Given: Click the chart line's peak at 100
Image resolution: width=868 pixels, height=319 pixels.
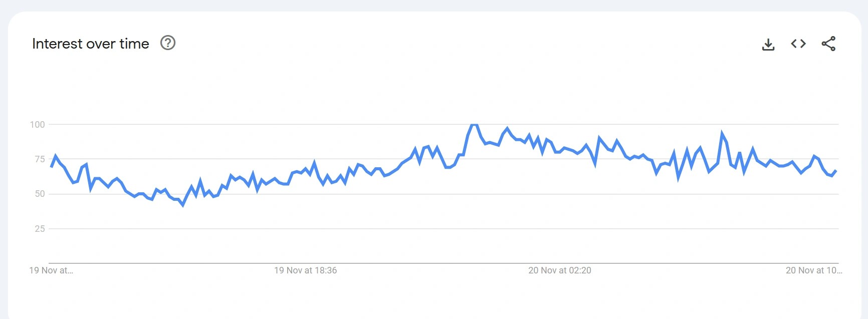Looking at the screenshot, I should (x=474, y=125).
